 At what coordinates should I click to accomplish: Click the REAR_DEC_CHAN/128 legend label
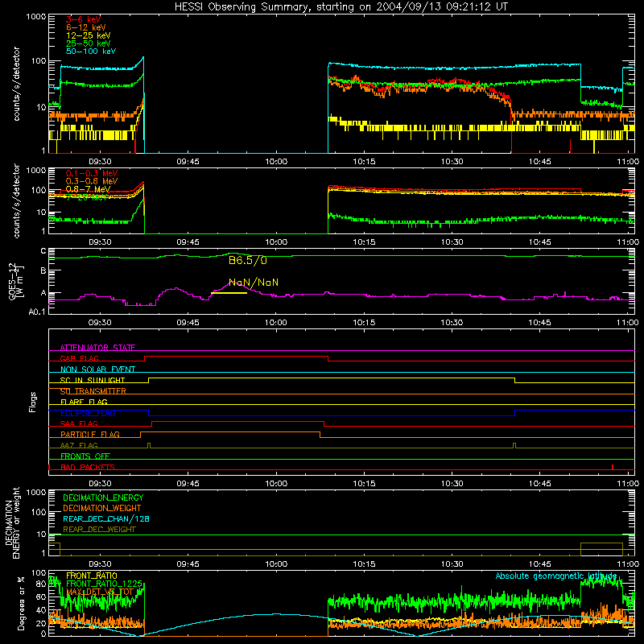[x=106, y=518]
